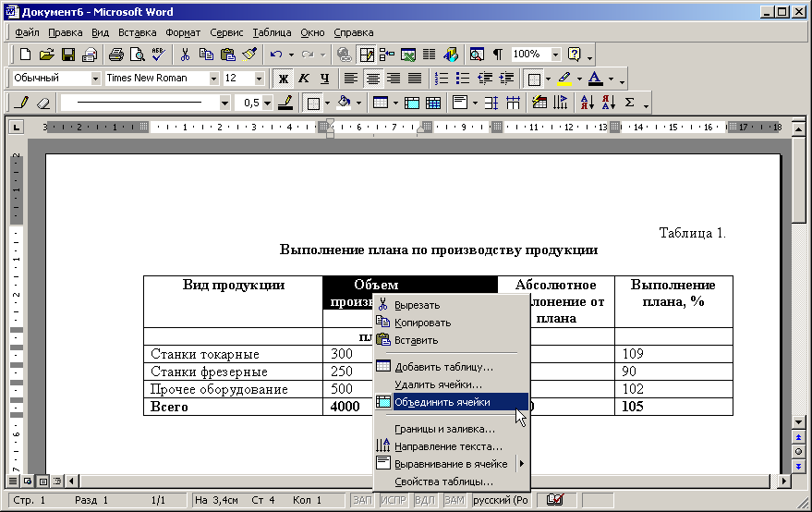
Task: Select Удалить ячейки… from context menu
Action: 452,384
